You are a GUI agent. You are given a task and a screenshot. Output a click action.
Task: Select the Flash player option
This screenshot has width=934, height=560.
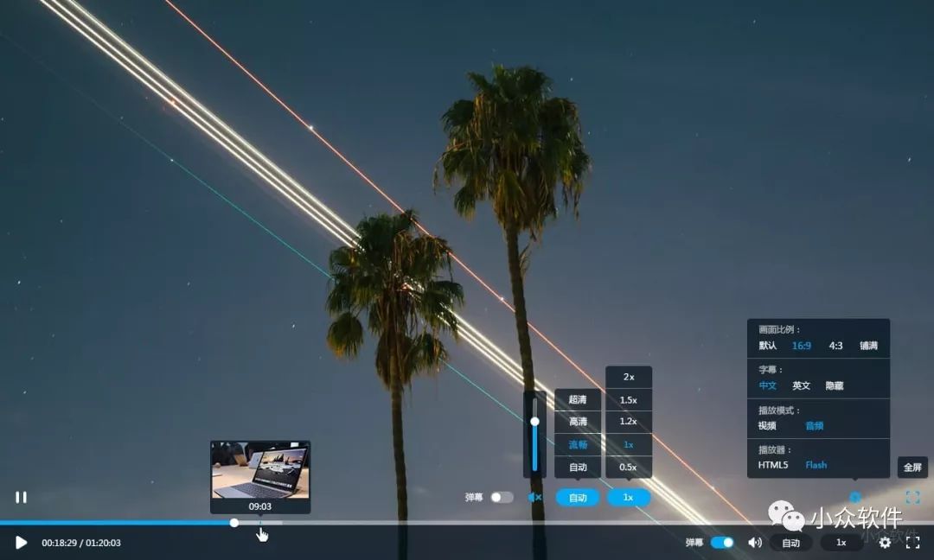(x=816, y=465)
